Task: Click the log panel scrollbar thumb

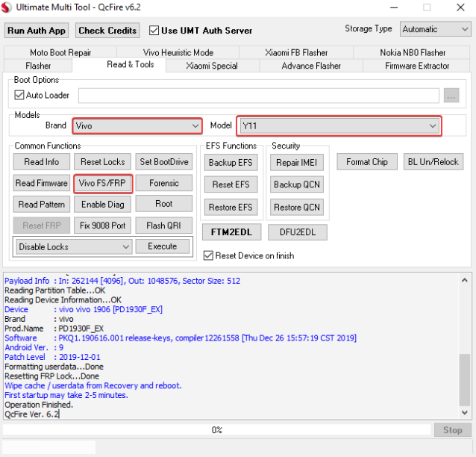Action: point(465,380)
